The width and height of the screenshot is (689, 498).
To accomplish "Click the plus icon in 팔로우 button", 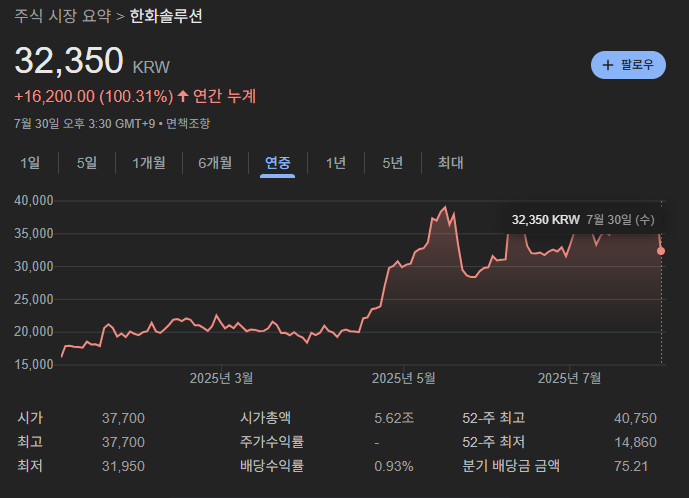I will 608,65.
